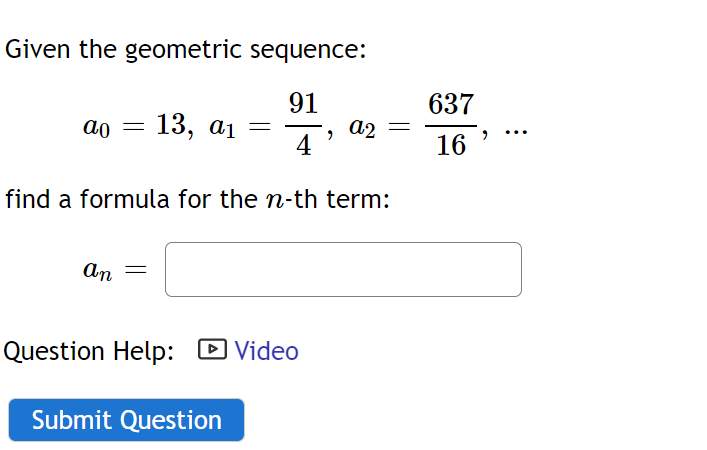Submit the answer with Submit Question button
The width and height of the screenshot is (707, 450).
click(126, 420)
